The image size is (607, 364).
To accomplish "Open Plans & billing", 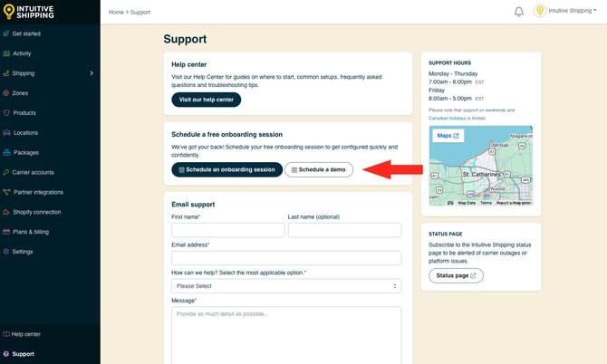I will (x=31, y=232).
